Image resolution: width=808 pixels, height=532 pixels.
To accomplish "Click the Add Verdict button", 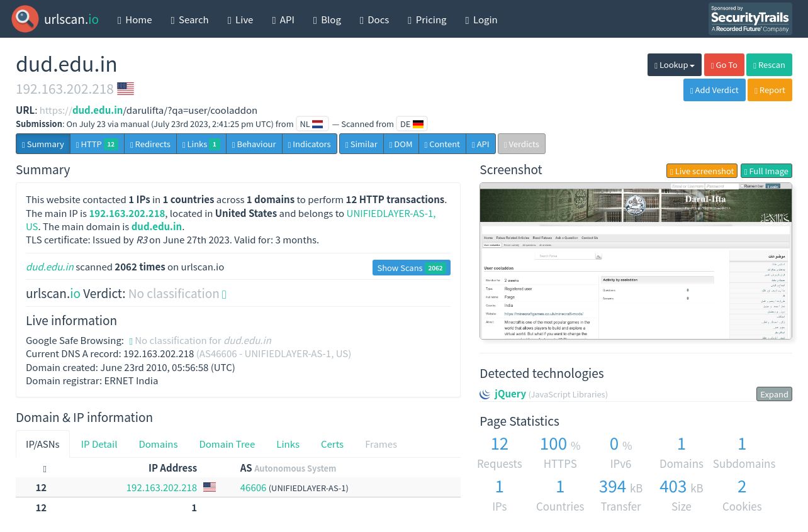I will coord(714,90).
